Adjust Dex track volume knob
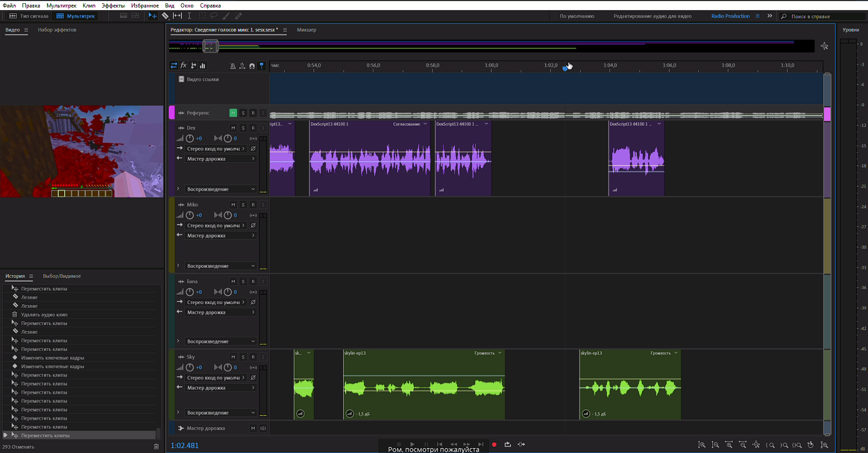 point(190,138)
